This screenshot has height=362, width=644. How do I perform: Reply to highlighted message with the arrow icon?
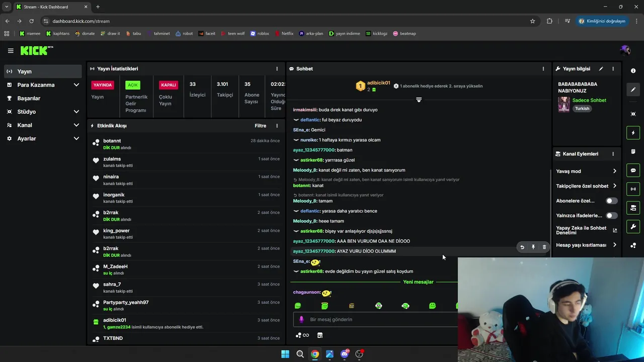click(522, 247)
